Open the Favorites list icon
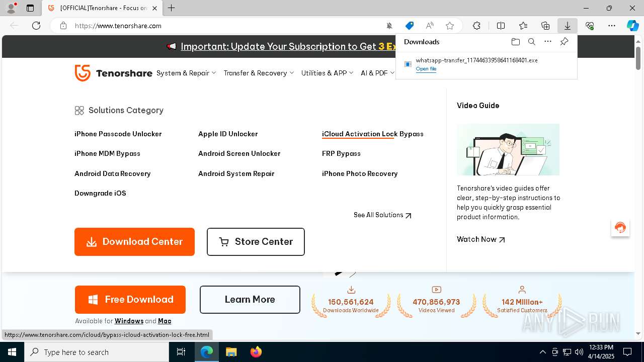 tap(523, 26)
